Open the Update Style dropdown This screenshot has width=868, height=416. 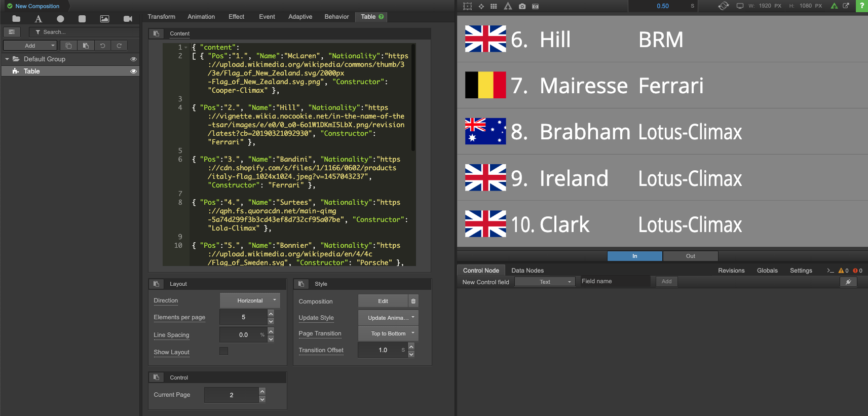(388, 318)
